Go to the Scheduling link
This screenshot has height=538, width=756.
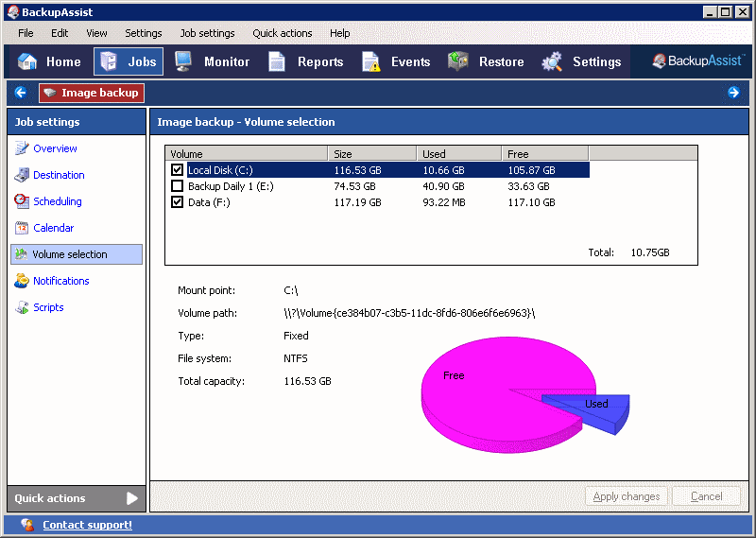(58, 201)
